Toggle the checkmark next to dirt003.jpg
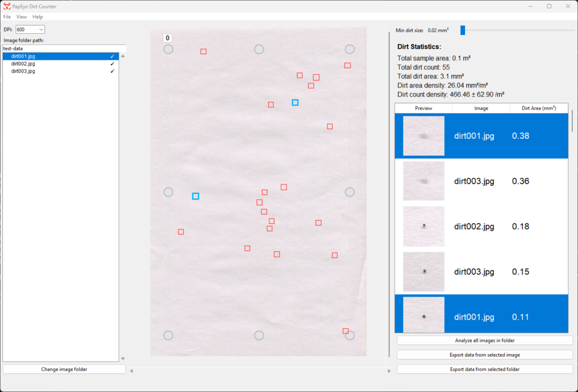 tap(112, 71)
